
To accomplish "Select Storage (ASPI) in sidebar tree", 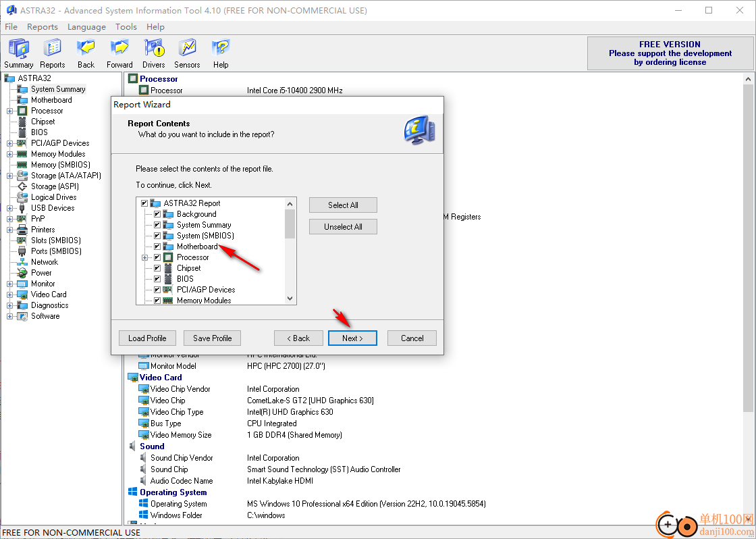I will tap(55, 186).
